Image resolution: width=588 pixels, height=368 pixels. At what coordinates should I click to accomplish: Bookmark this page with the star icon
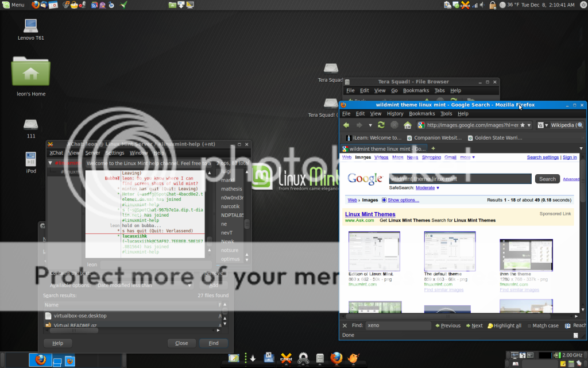[x=523, y=125]
